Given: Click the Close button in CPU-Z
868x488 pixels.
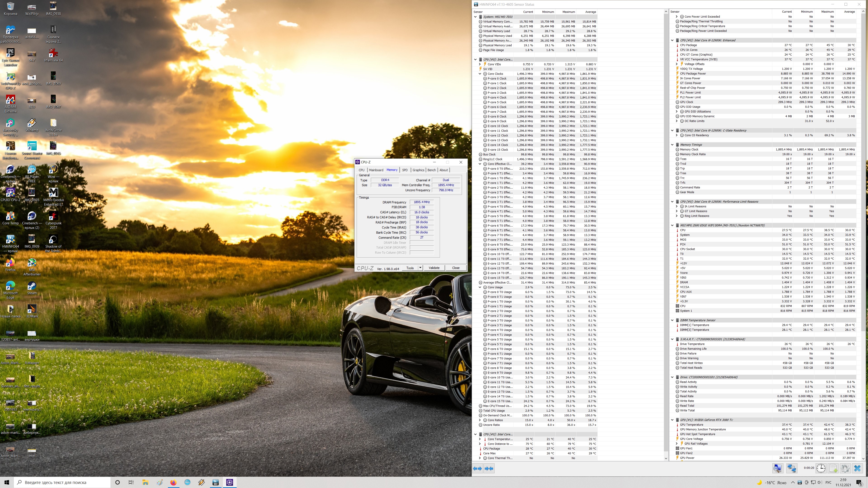Looking at the screenshot, I should tap(455, 268).
